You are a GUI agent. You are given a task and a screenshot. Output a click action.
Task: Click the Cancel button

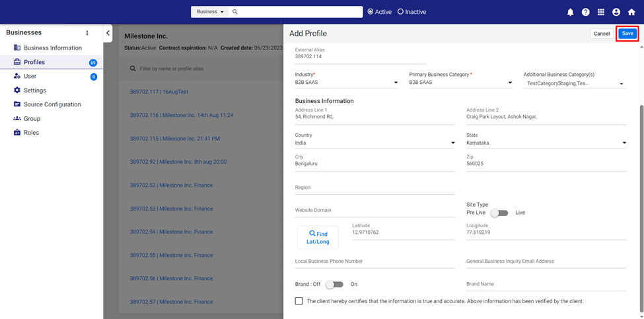(x=602, y=34)
